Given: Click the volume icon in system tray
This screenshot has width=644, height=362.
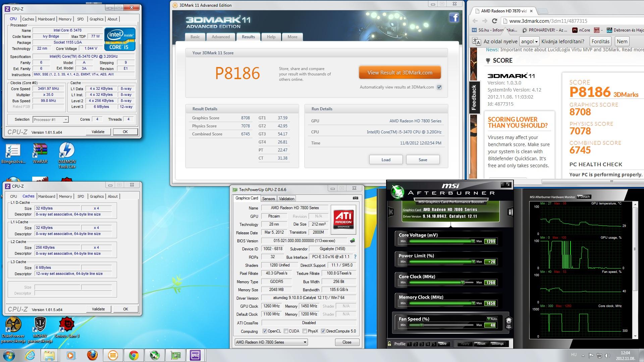Looking at the screenshot, I should click(608, 355).
